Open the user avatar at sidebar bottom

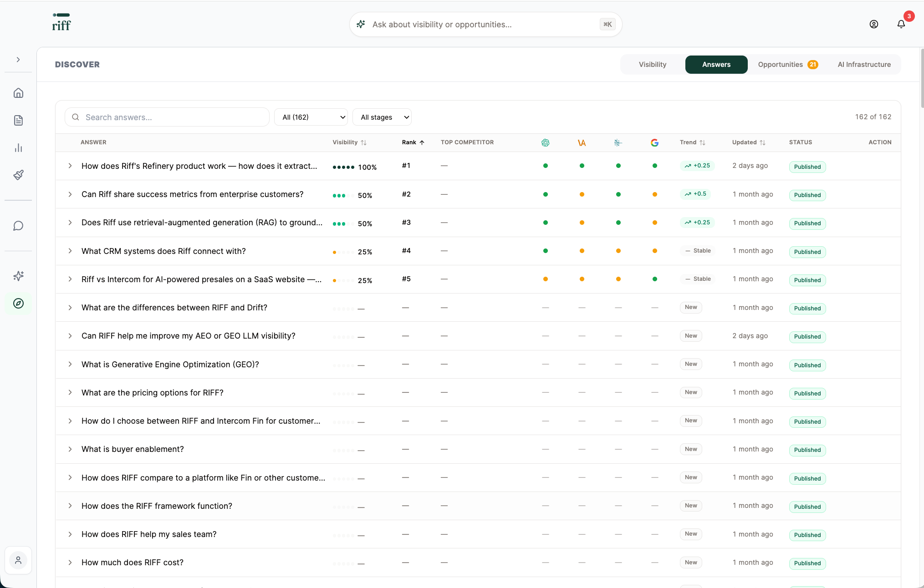tap(18, 560)
